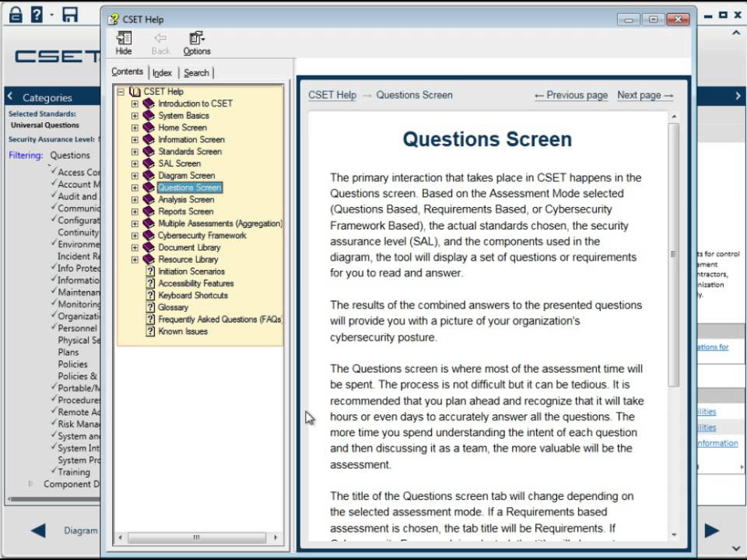Click the book icon next to Introduction to CSET
The width and height of the screenshot is (747, 560).
point(149,103)
